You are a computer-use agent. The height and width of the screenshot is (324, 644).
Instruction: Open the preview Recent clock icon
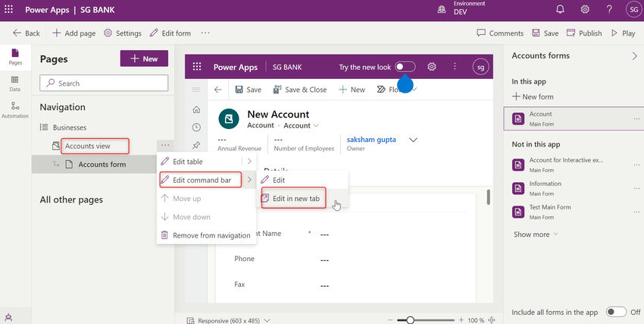pos(196,127)
